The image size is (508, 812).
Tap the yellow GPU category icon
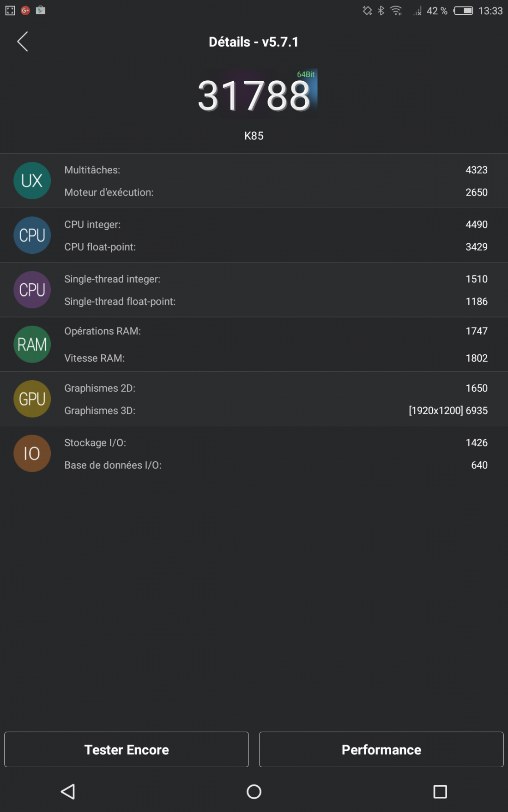click(x=32, y=399)
